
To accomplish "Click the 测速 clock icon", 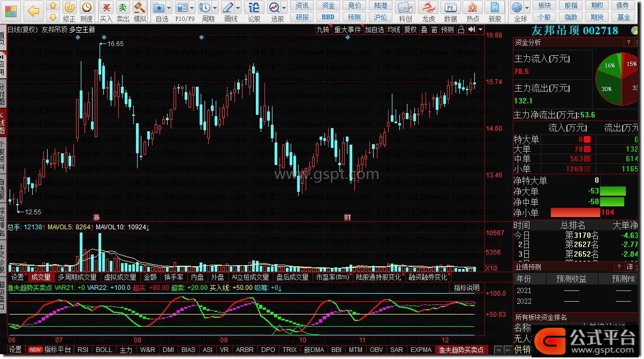I will [86, 8].
